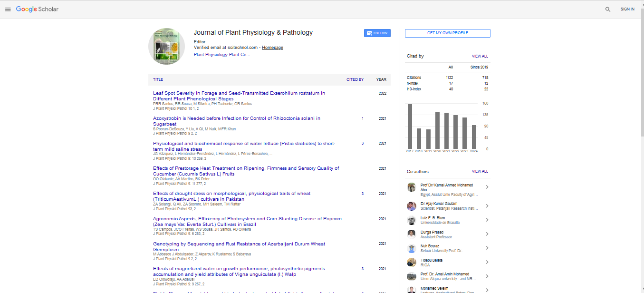This screenshot has width=644, height=293.
Task: Open Prof. Dr. Amal Amin Mohamed profile
Action: pos(445,274)
